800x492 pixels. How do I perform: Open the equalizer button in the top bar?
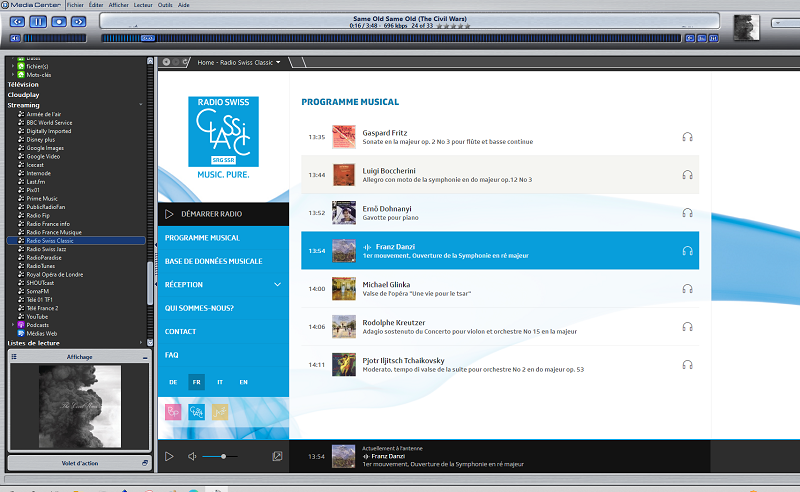[714, 38]
